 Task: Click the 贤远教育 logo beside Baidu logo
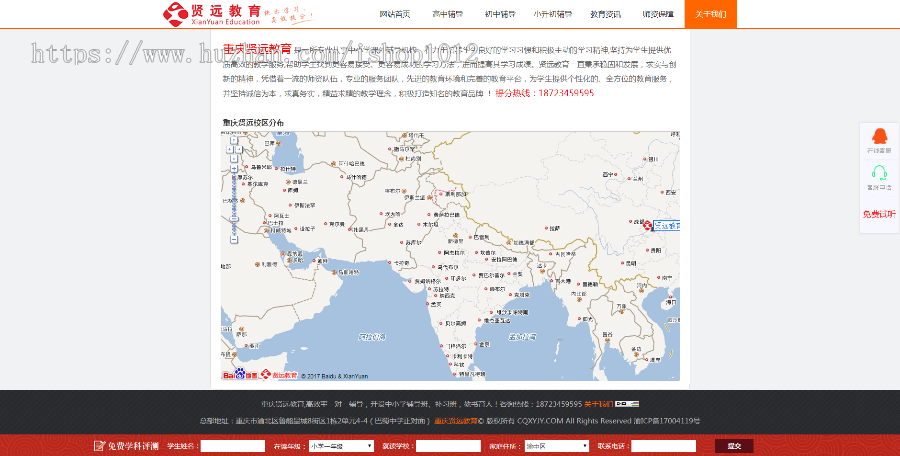tap(278, 374)
